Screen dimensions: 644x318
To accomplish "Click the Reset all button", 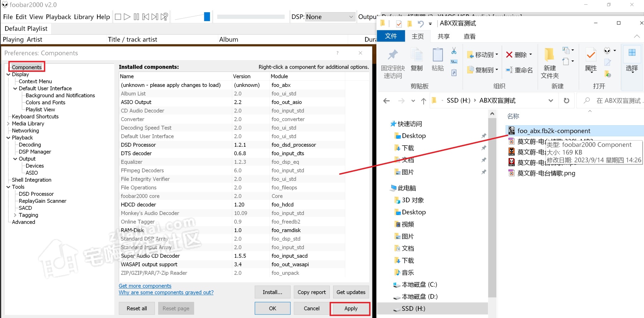I will 137,308.
